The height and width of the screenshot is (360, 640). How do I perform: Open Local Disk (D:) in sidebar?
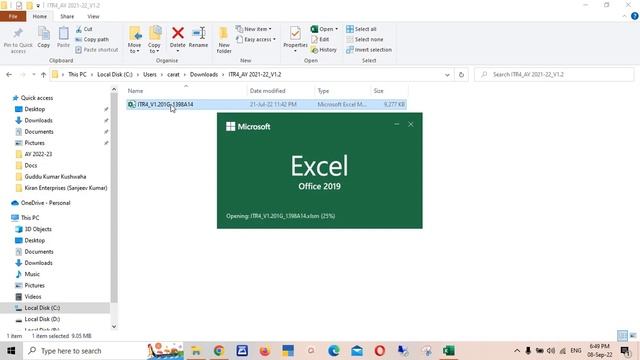pos(42,319)
